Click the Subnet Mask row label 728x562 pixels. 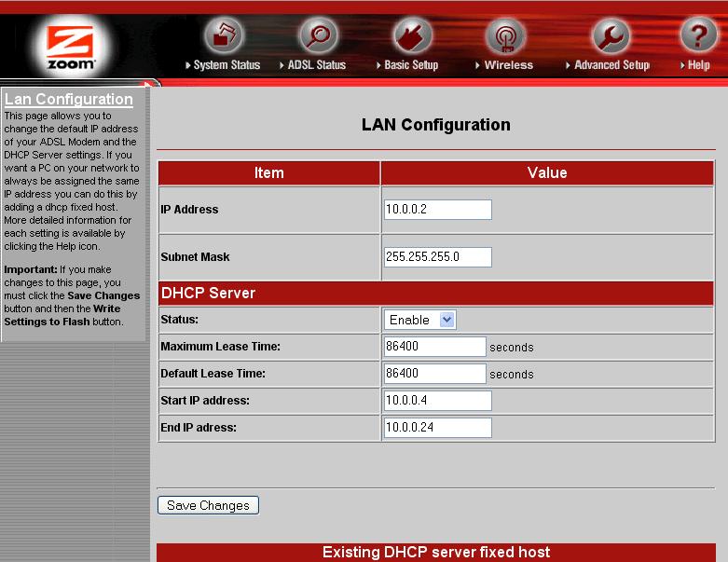(x=195, y=256)
